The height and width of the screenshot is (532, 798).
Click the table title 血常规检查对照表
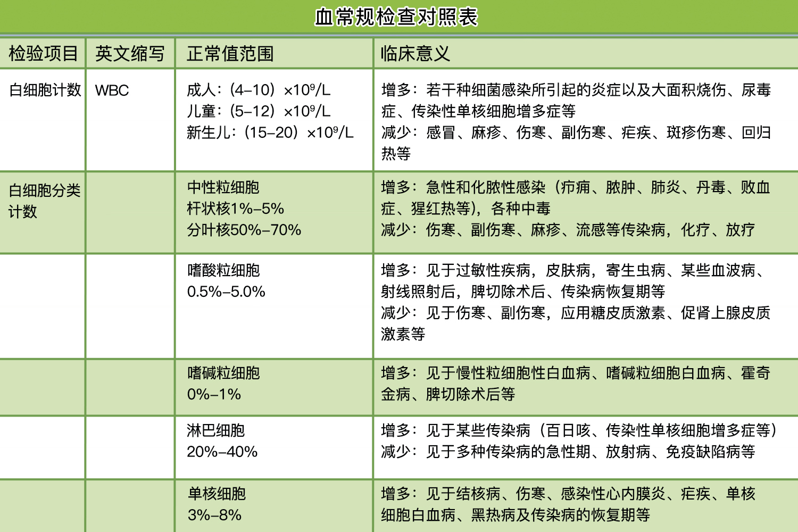click(396, 17)
